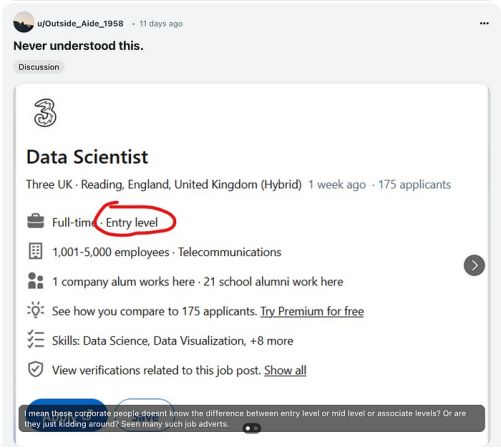Click the blue Apply button
Screen dimensions: 501x448
(66, 415)
